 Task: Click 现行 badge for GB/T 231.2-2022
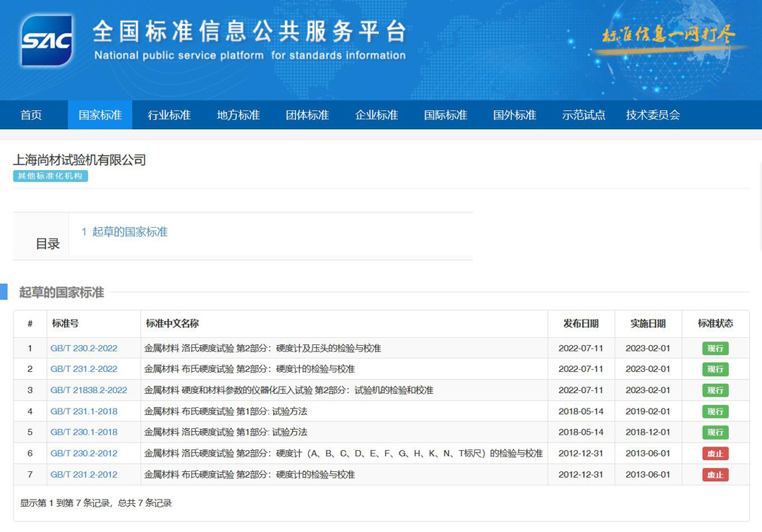715,369
